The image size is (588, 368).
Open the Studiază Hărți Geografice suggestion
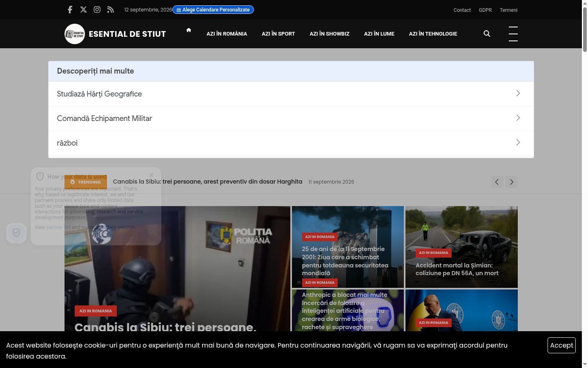coord(291,94)
